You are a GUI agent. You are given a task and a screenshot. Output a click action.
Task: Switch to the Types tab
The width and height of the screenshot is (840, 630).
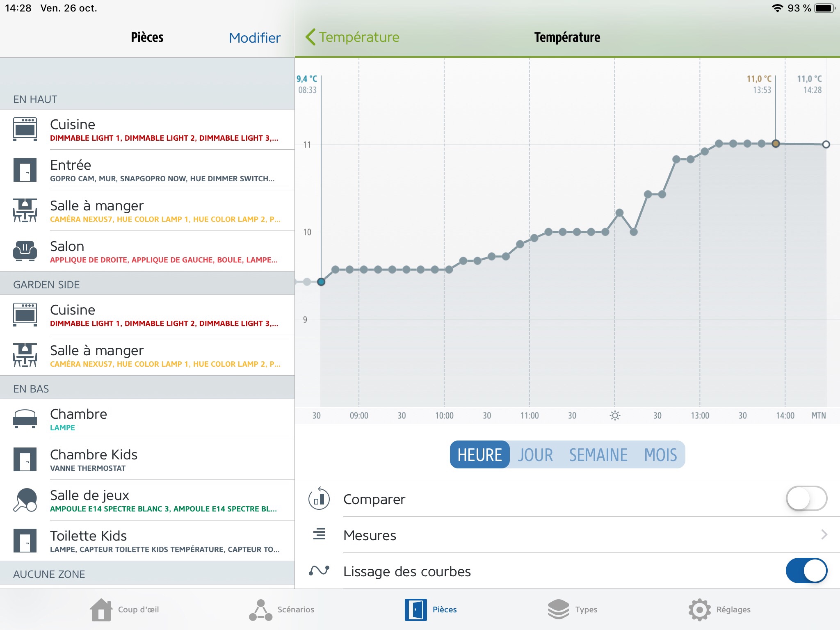(x=573, y=609)
